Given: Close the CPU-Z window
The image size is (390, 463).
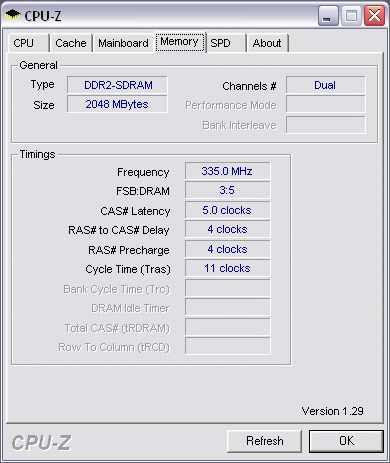Looking at the screenshot, I should 374,15.
